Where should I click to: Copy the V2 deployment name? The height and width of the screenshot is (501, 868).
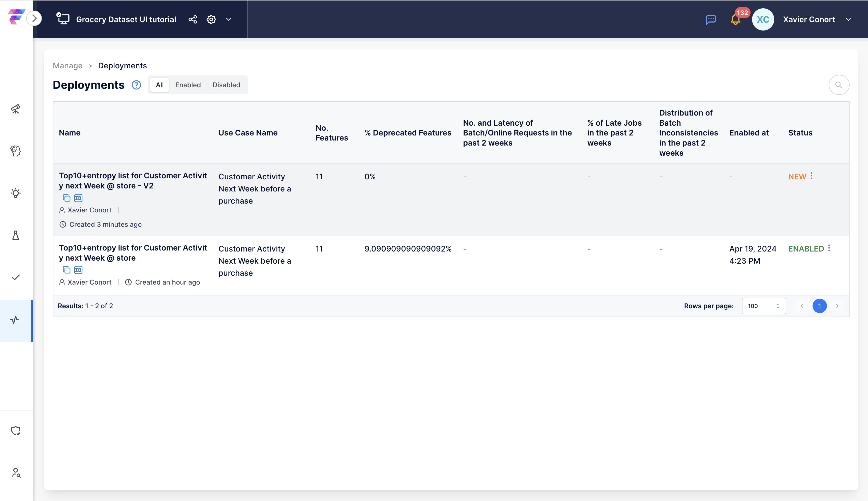click(66, 198)
